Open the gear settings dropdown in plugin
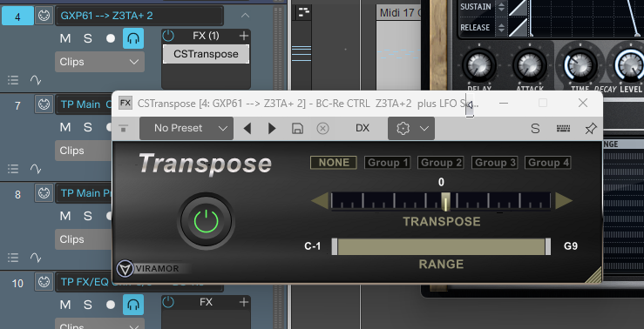 [411, 129]
